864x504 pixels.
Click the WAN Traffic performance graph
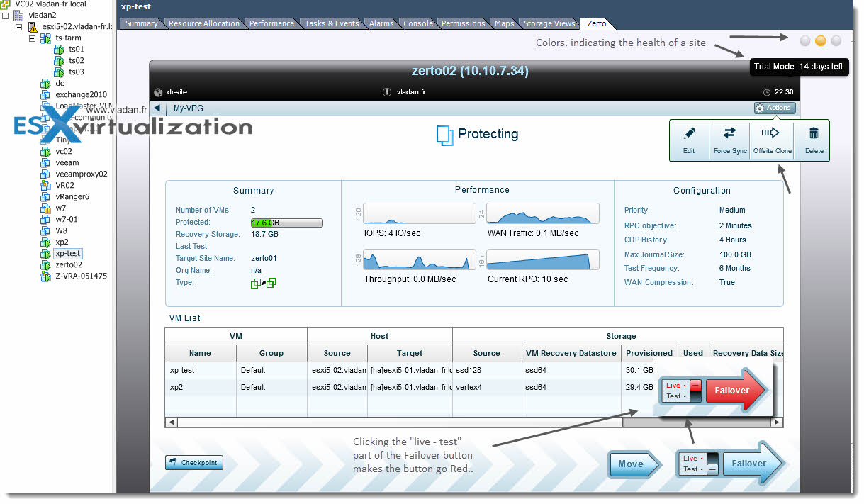pos(543,213)
